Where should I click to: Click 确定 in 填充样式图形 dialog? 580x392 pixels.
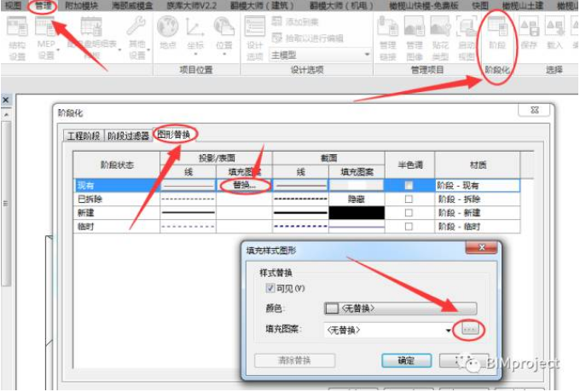pos(406,360)
